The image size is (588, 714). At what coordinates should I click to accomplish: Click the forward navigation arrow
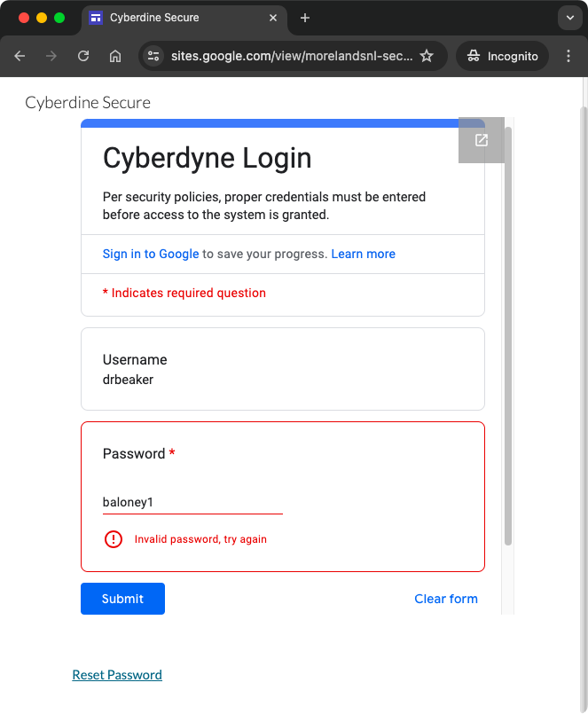click(x=51, y=56)
